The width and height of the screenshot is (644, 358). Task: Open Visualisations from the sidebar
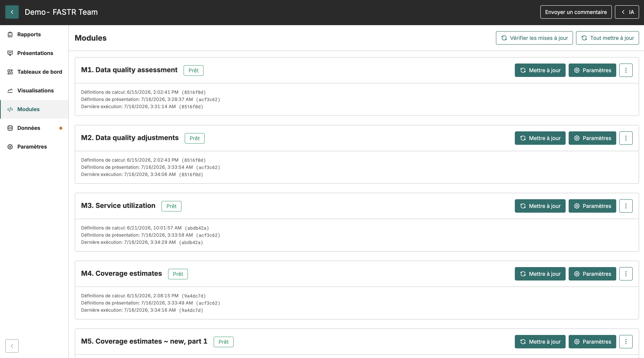click(34, 91)
